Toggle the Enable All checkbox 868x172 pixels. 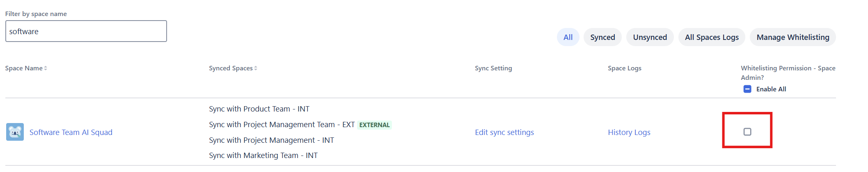coord(747,89)
